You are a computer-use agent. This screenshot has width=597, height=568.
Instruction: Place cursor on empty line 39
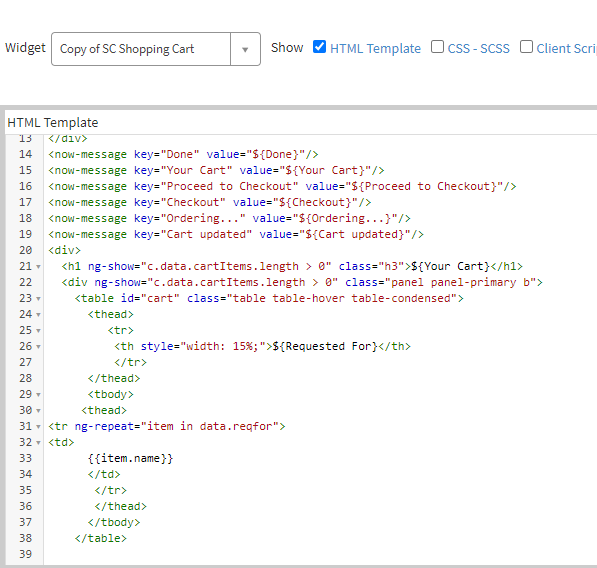[x=320, y=554]
